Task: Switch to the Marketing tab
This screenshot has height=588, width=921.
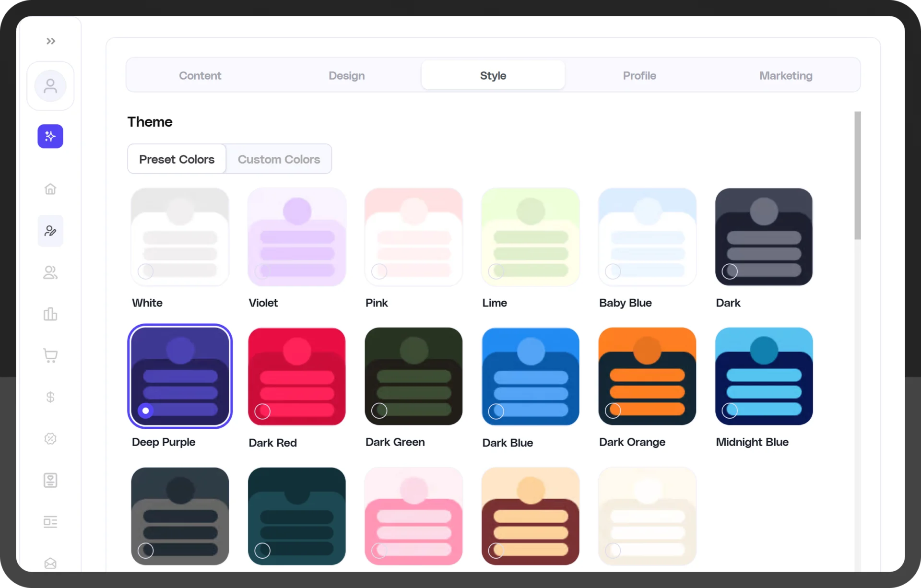Action: click(786, 76)
